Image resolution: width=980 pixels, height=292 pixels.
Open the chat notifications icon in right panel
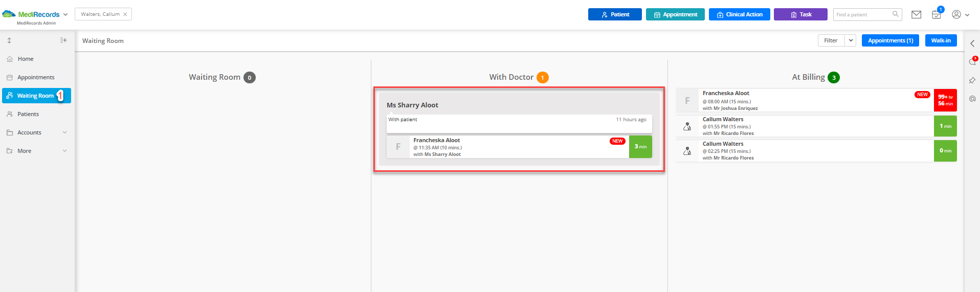pos(972,61)
